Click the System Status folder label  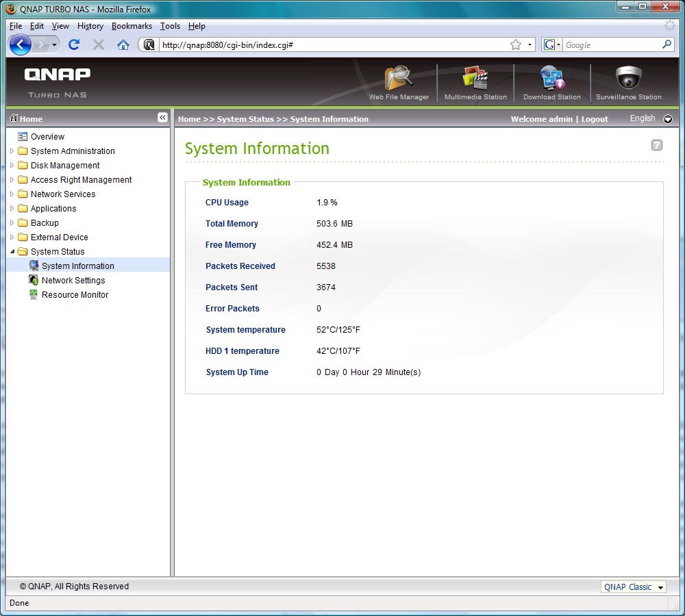click(x=58, y=251)
